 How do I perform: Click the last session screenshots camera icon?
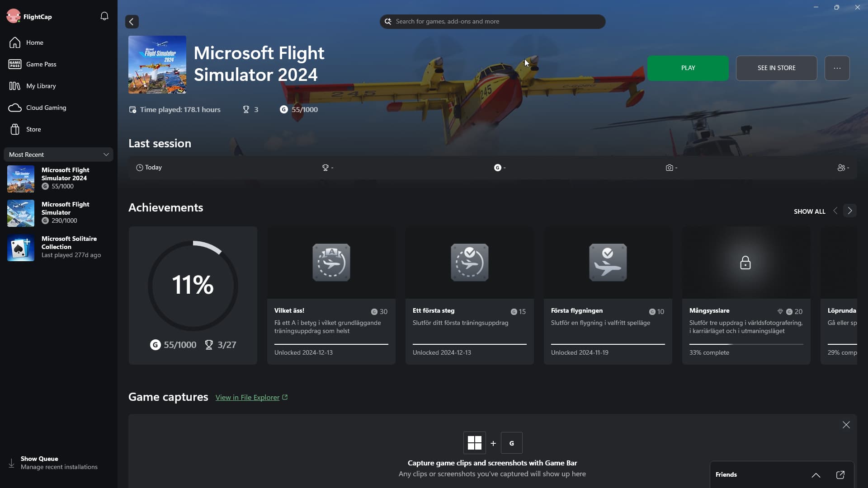point(669,168)
